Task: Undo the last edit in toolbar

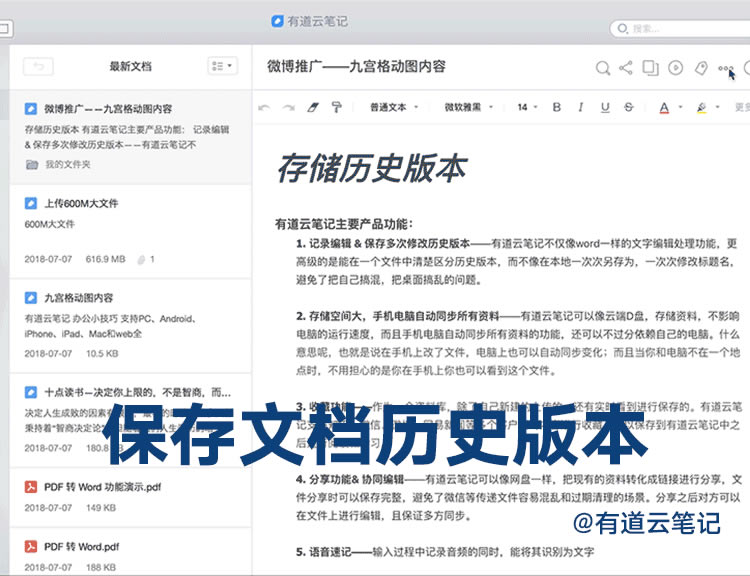Action: click(264, 108)
